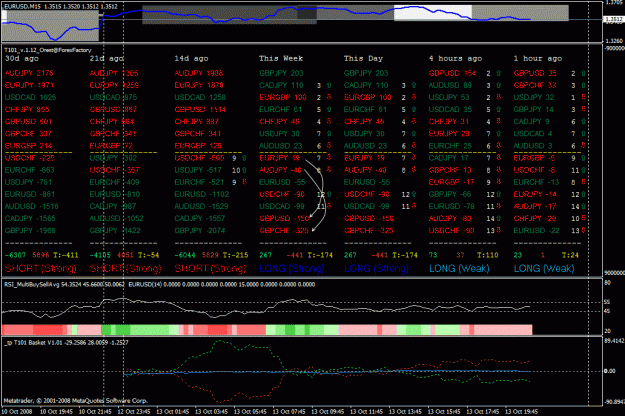
Task: Select EURUSD -55 in the This Week column
Action: pos(282,182)
